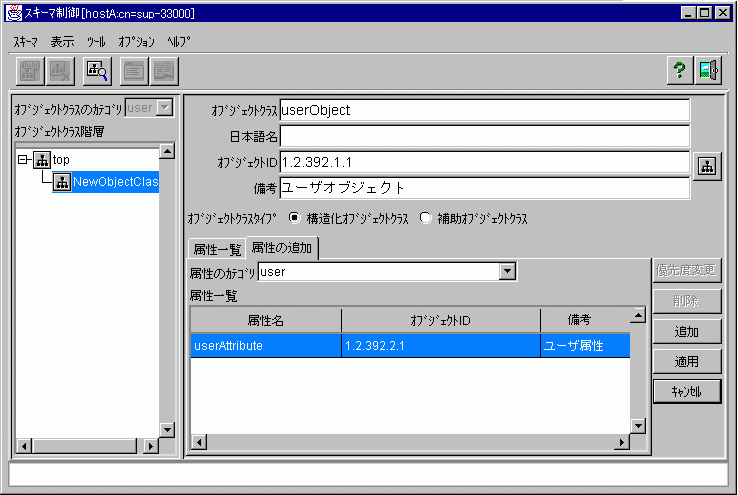Click the class tree horizontal scrollbar thumb

pyautogui.click(x=85, y=446)
